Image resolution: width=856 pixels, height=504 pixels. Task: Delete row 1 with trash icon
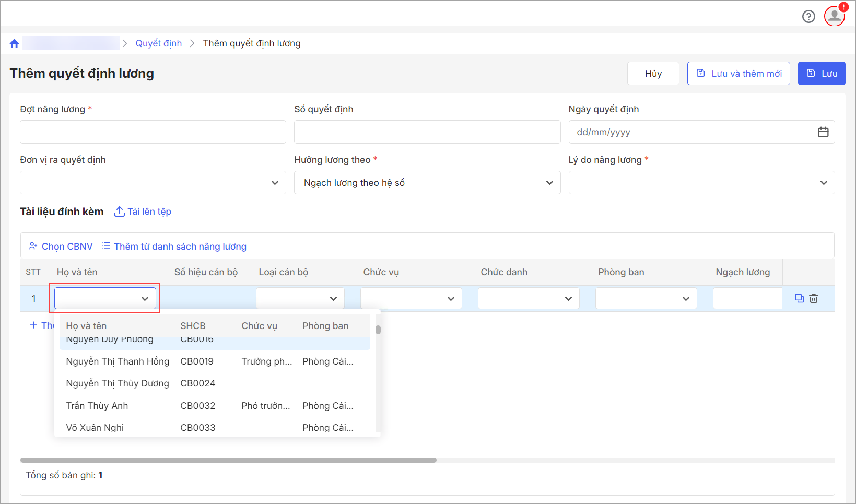(x=814, y=298)
